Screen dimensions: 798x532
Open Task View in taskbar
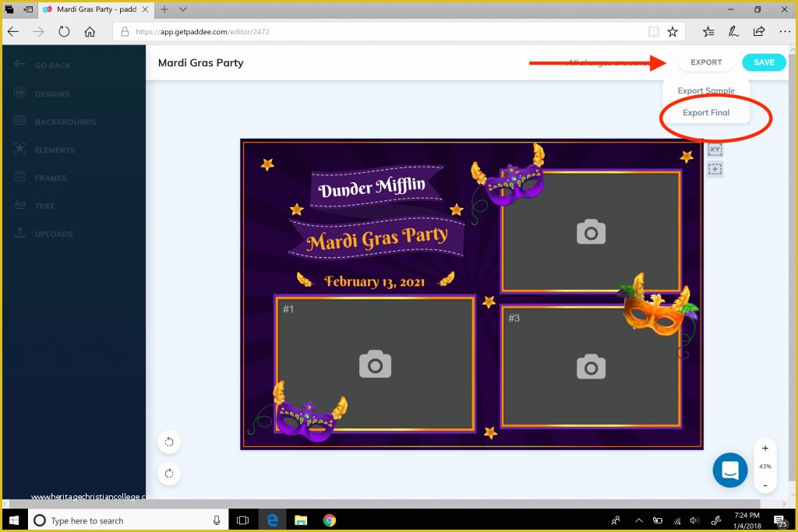243,520
